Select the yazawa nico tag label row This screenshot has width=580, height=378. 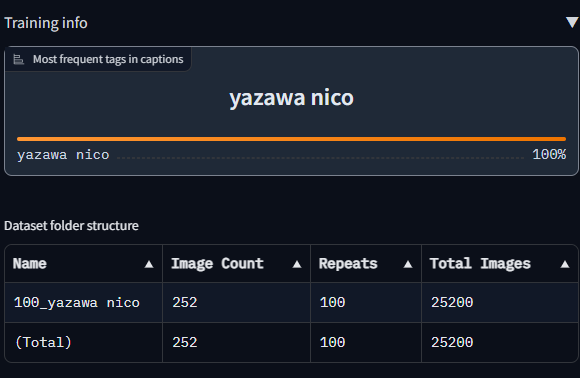291,155
